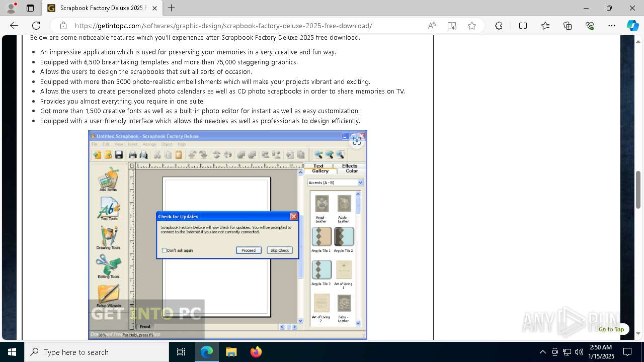The image size is (644, 362).
Task: Open Read aloud from address bar
Action: [x=432, y=26]
